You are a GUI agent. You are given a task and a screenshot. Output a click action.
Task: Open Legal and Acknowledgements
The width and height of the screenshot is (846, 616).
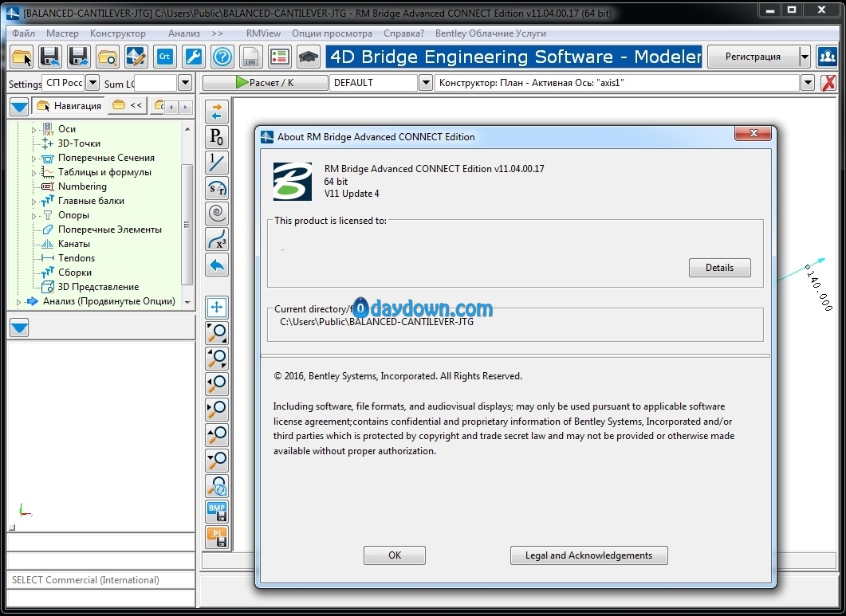[588, 555]
